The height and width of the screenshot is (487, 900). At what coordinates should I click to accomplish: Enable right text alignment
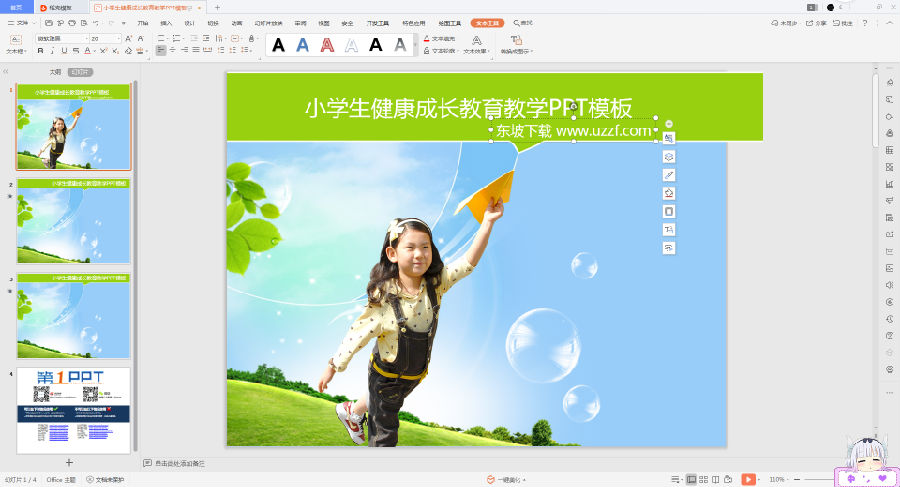[184, 51]
